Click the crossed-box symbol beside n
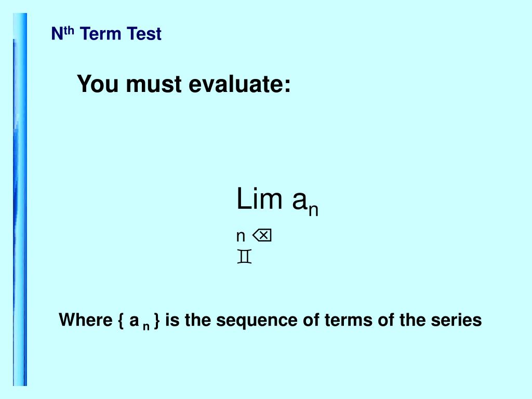The image size is (532, 399). pyautogui.click(x=262, y=236)
